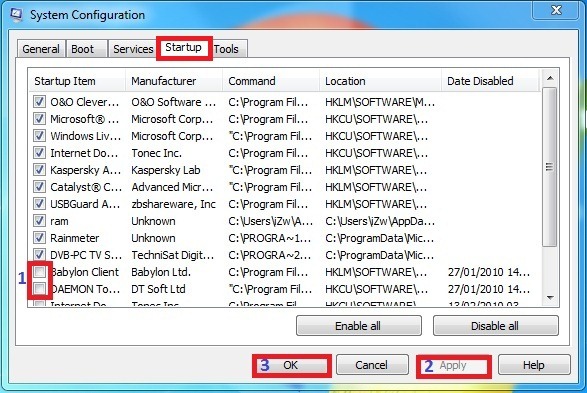
Task: Uncheck the ram startup item
Action: (39, 220)
